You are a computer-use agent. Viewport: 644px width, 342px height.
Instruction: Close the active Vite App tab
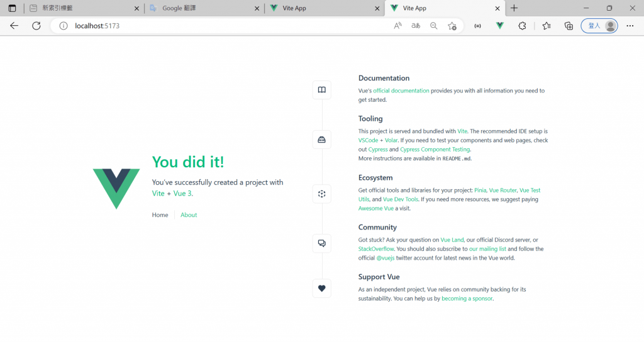coord(497,8)
